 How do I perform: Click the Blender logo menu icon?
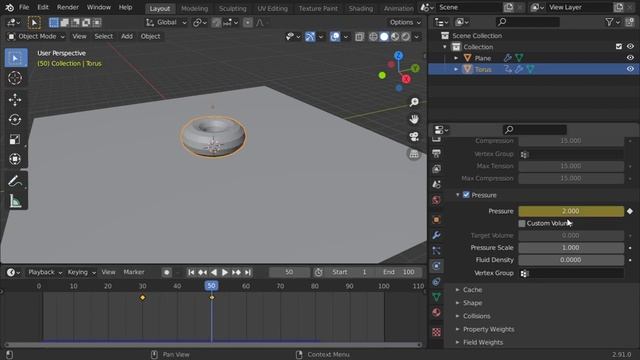9,7
